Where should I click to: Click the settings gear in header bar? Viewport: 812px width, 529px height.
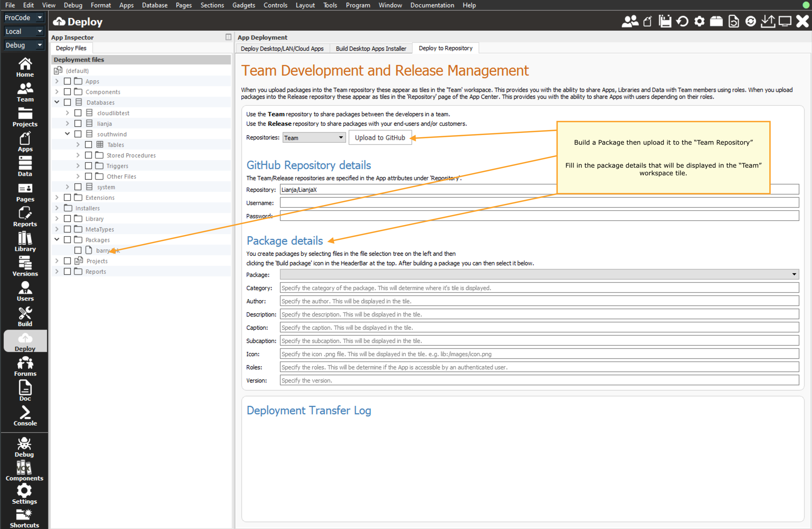699,21
